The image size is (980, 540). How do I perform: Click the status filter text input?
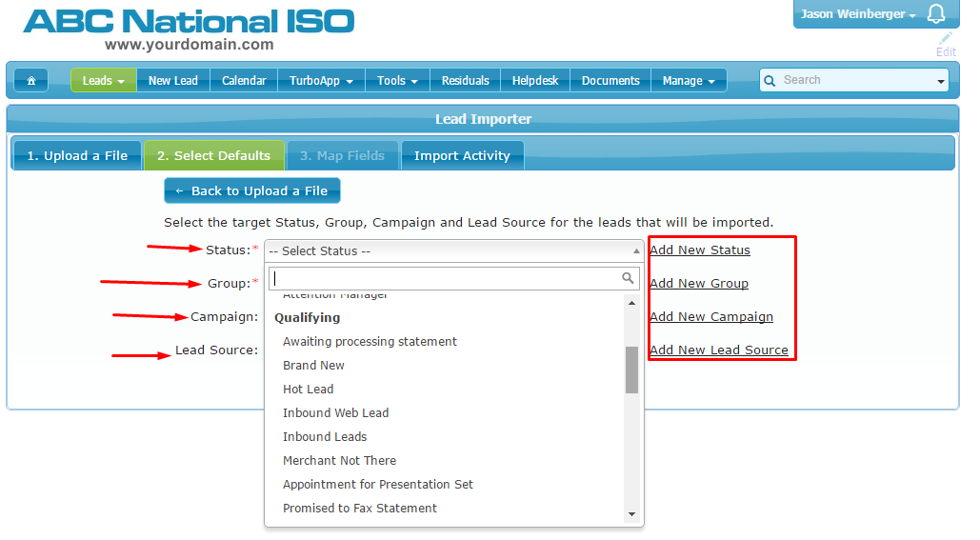pyautogui.click(x=444, y=278)
